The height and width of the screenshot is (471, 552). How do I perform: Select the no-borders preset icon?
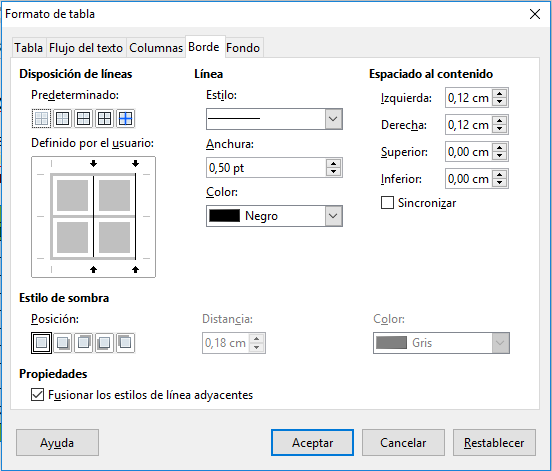tap(42, 118)
